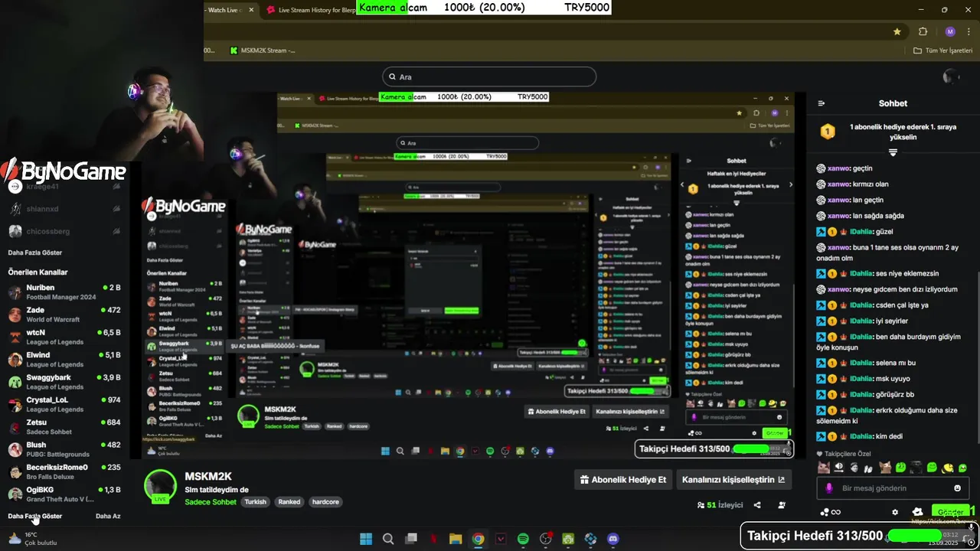Image resolution: width=980 pixels, height=551 pixels.
Task: Open wtcN channel in sidebar
Action: [64, 337]
